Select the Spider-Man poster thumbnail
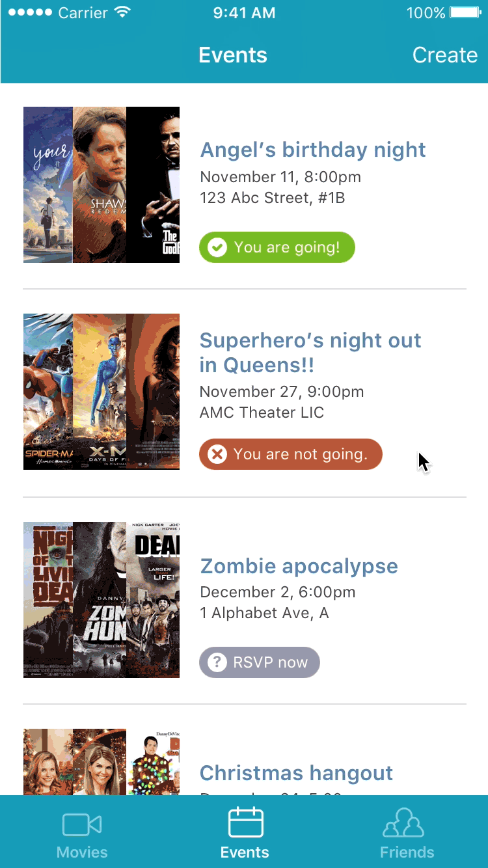The width and height of the screenshot is (488, 868). [x=48, y=392]
